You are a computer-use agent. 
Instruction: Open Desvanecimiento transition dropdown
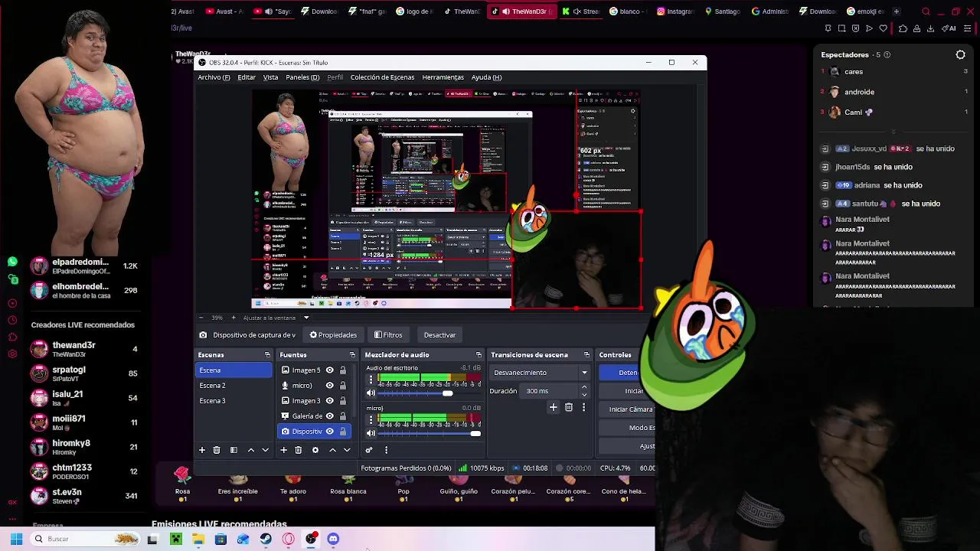541,373
